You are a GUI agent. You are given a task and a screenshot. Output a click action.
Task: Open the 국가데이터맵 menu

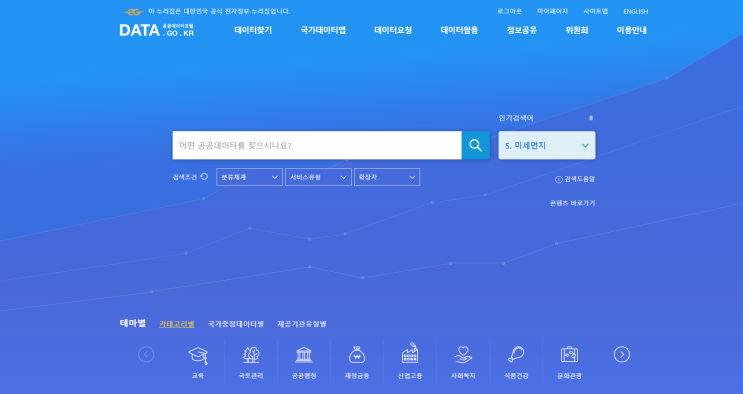click(323, 30)
